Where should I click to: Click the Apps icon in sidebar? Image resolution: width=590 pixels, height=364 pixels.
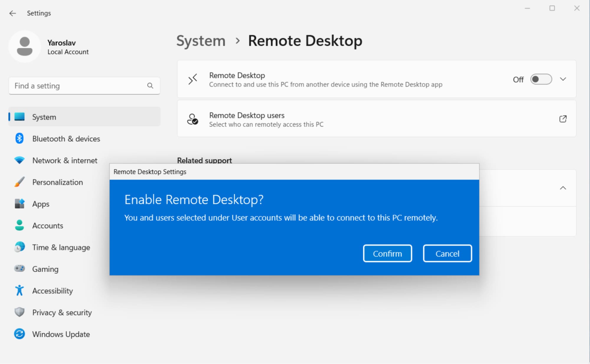(19, 204)
